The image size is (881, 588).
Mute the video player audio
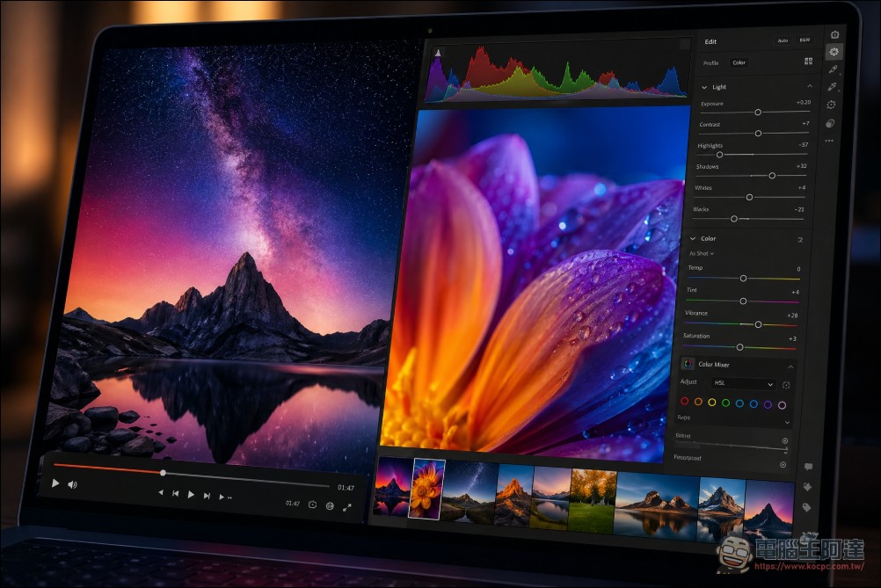72,484
